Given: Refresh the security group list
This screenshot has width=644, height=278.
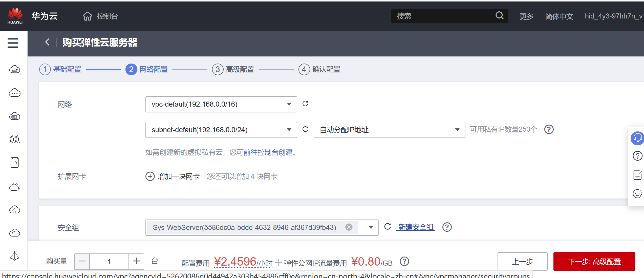Looking at the screenshot, I should [x=388, y=226].
